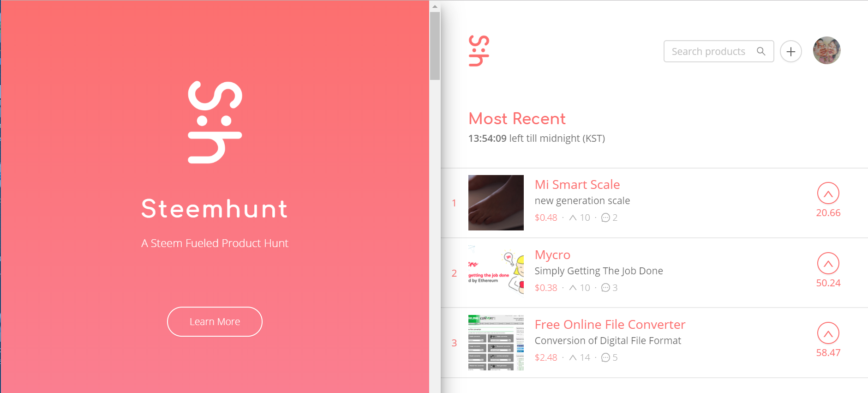868x393 pixels.
Task: Upvote Free Online File Converter
Action: pyautogui.click(x=828, y=333)
